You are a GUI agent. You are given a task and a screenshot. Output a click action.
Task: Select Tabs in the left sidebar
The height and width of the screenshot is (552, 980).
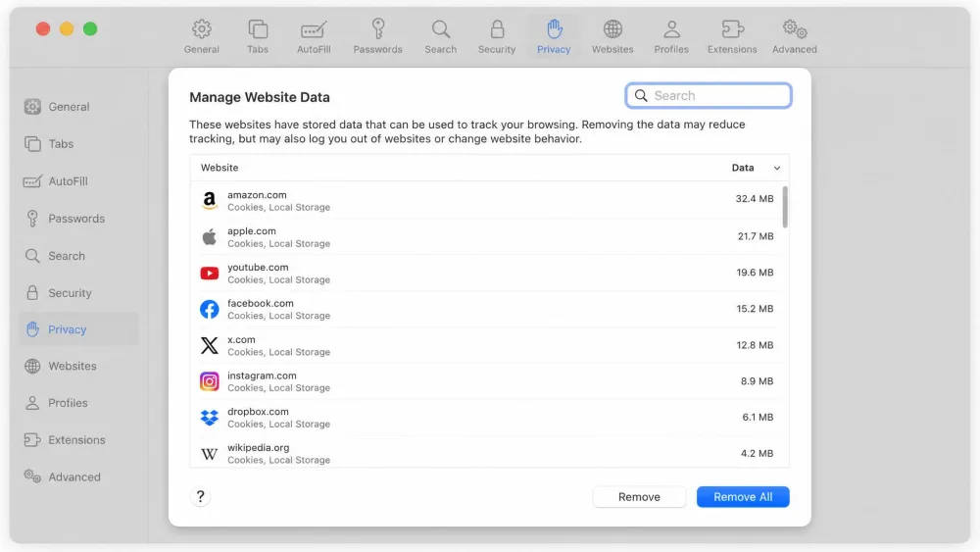click(x=78, y=144)
